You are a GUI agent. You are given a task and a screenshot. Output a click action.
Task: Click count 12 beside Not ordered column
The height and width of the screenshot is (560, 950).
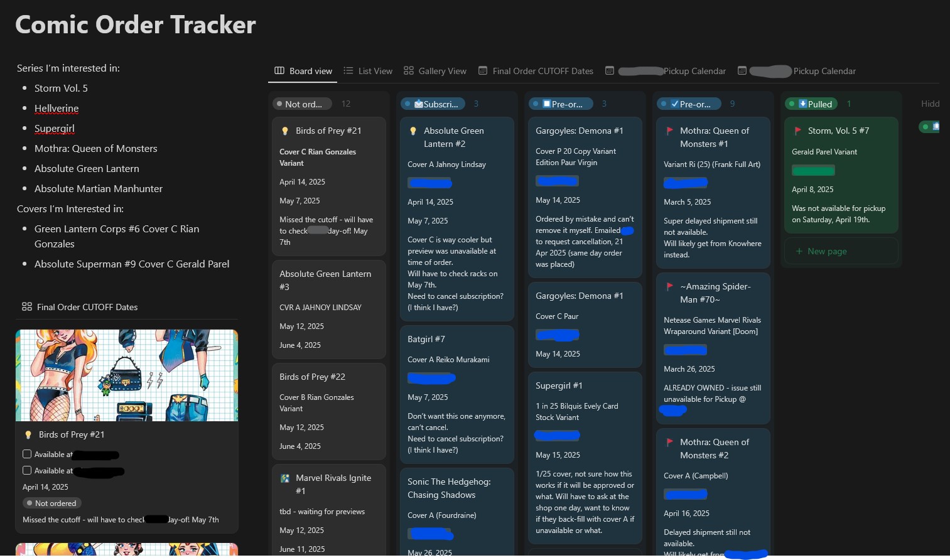pos(346,104)
